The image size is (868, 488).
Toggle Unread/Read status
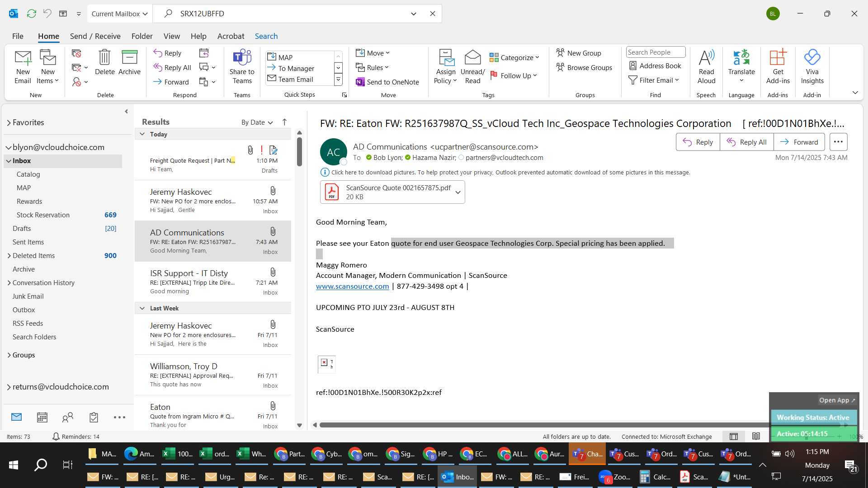pyautogui.click(x=472, y=67)
